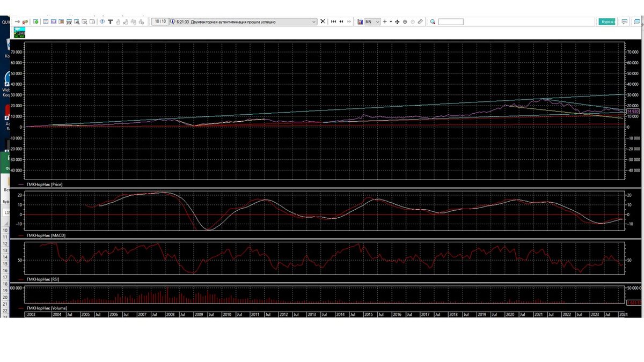
Task: Click the ГМКНорНик [Price] legend label
Action: 44,184
